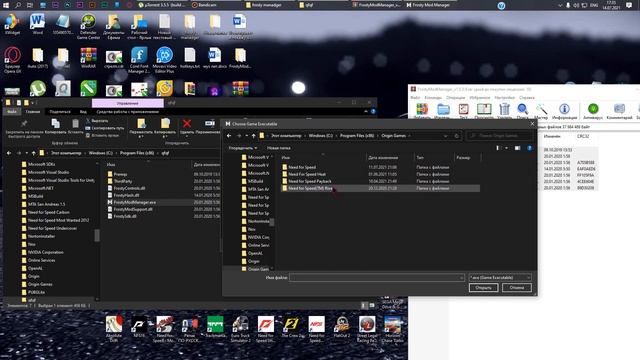Open the Команды menu in the WinRAR window
This screenshot has height=360, width=640.
(x=433, y=98)
